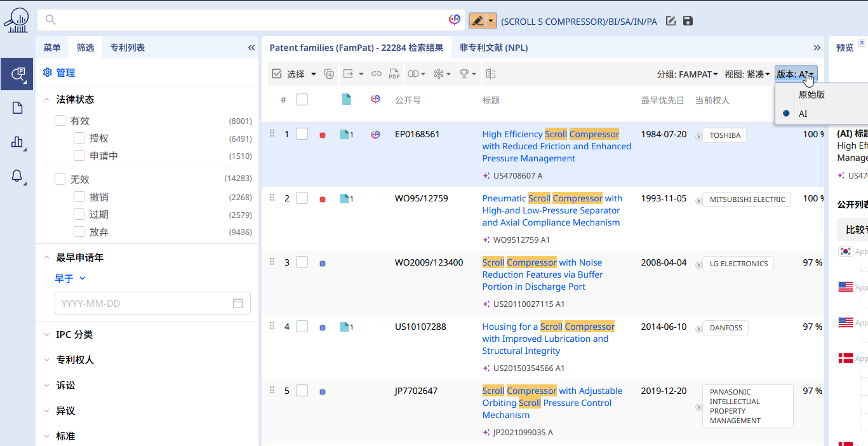Click the LG ELECTRONICS assignee tag
The width and height of the screenshot is (868, 446).
coord(738,264)
